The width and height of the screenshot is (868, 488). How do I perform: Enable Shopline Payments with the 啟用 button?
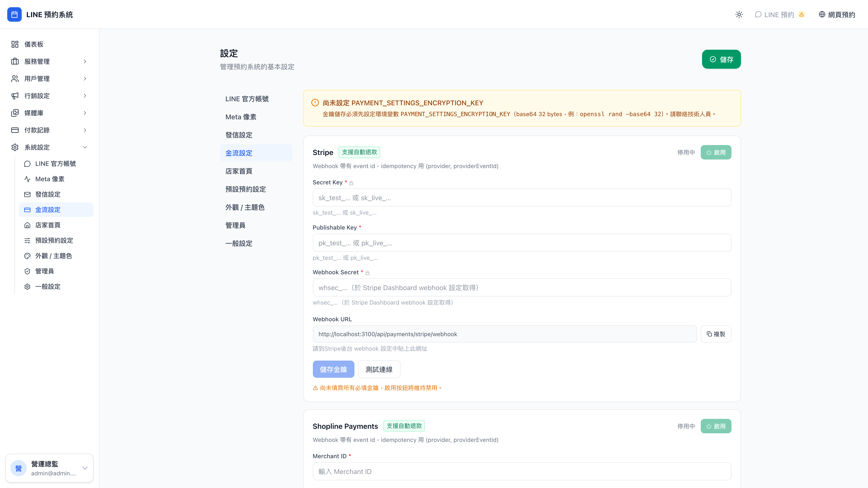[716, 426]
